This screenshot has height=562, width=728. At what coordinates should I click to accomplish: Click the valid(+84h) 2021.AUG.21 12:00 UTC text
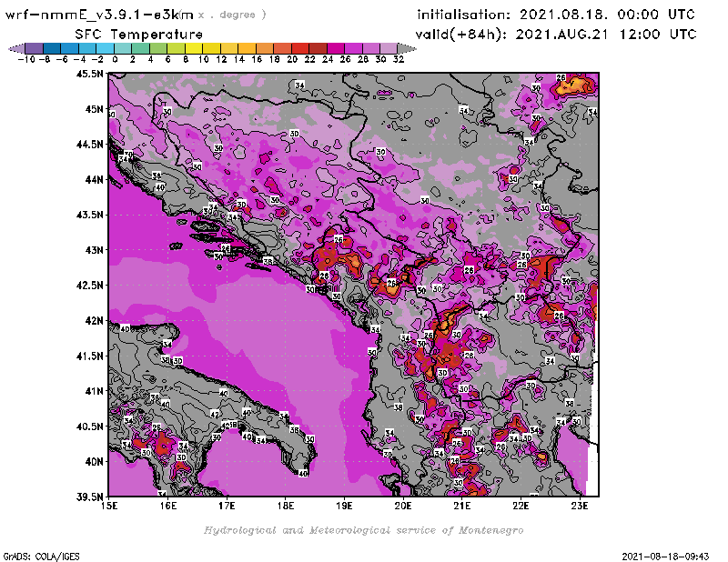(x=556, y=34)
